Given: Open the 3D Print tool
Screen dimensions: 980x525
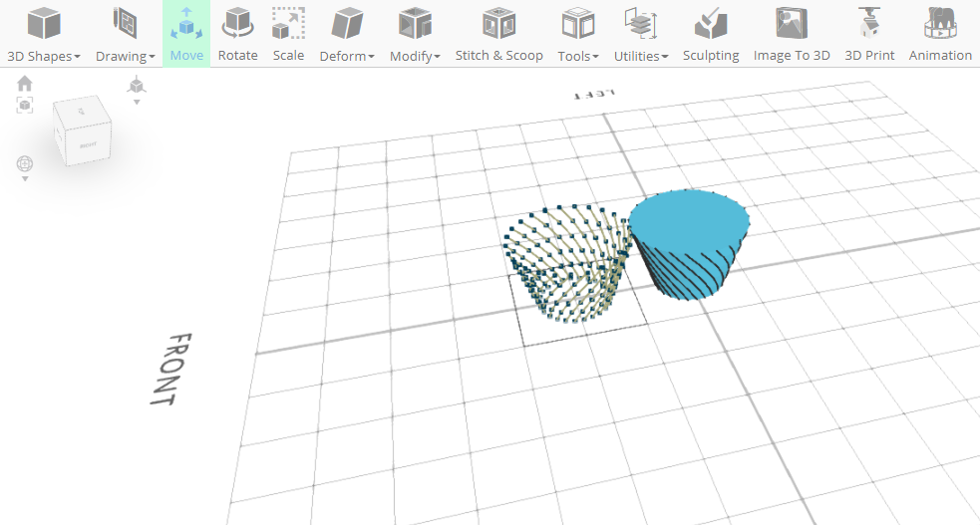Looking at the screenshot, I should pos(869,34).
